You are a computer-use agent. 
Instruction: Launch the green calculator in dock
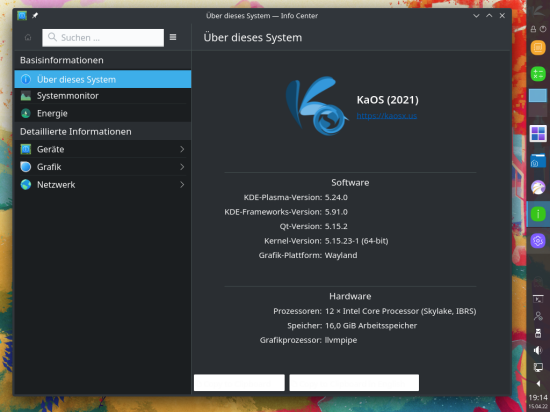point(538,74)
